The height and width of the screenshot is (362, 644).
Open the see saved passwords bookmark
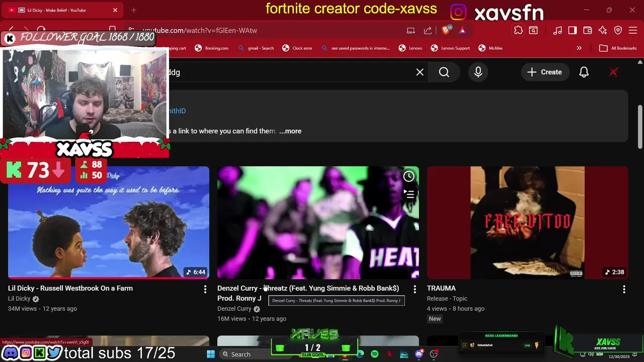(x=355, y=48)
